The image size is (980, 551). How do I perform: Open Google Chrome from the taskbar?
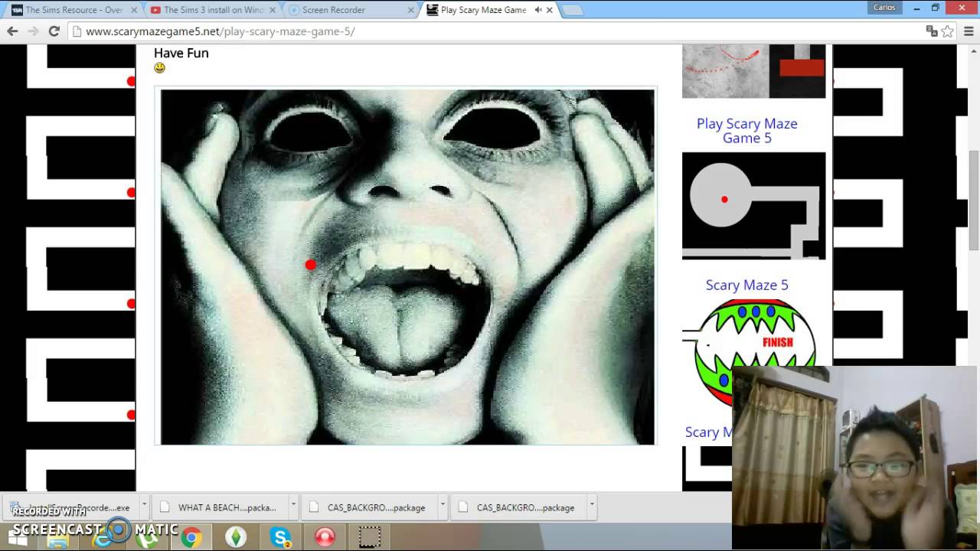(x=191, y=537)
